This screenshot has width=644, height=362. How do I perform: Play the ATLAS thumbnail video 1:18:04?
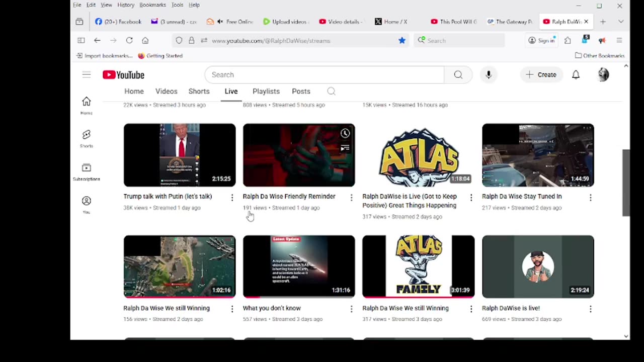coord(418,155)
